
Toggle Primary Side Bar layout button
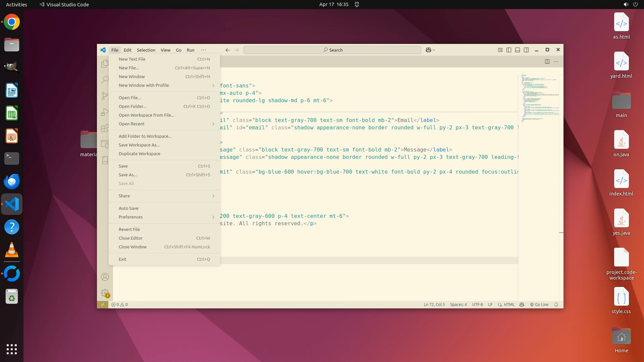pos(509,50)
